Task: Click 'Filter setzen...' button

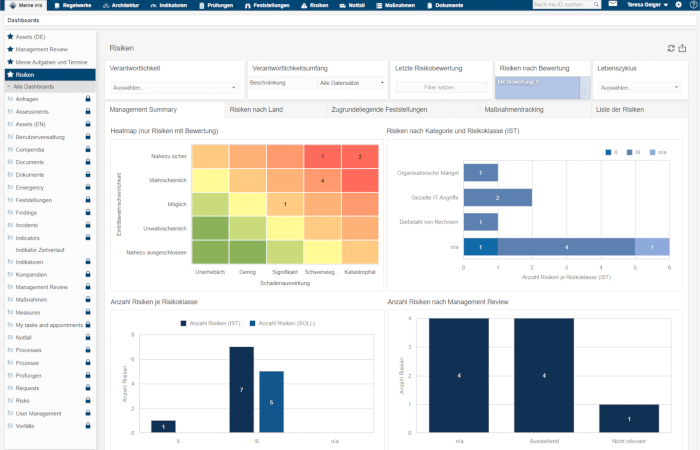Action: tap(440, 87)
